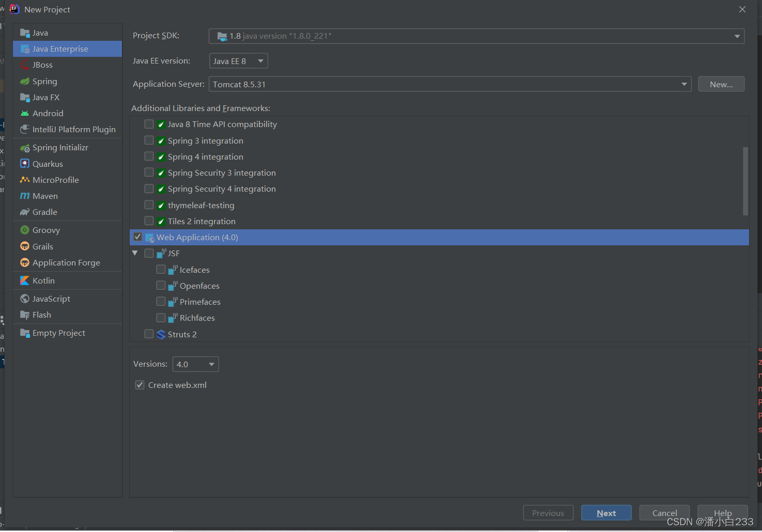Click the New... application server button
The width and height of the screenshot is (762, 532).
click(x=721, y=84)
